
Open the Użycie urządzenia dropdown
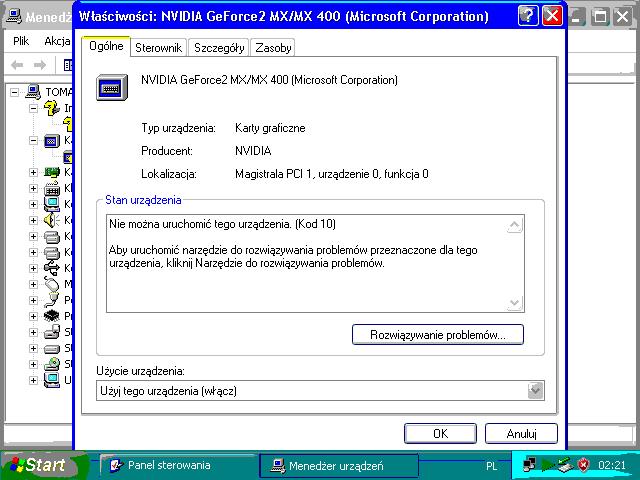[536, 391]
